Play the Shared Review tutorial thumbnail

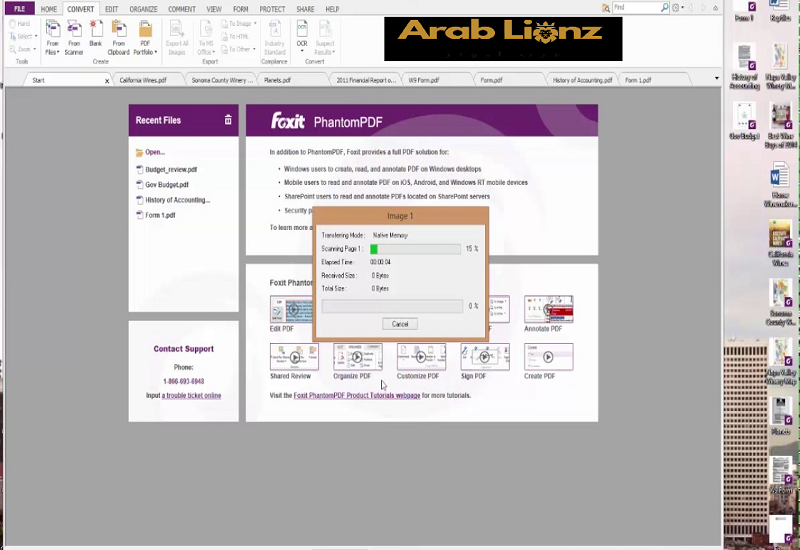pos(294,357)
